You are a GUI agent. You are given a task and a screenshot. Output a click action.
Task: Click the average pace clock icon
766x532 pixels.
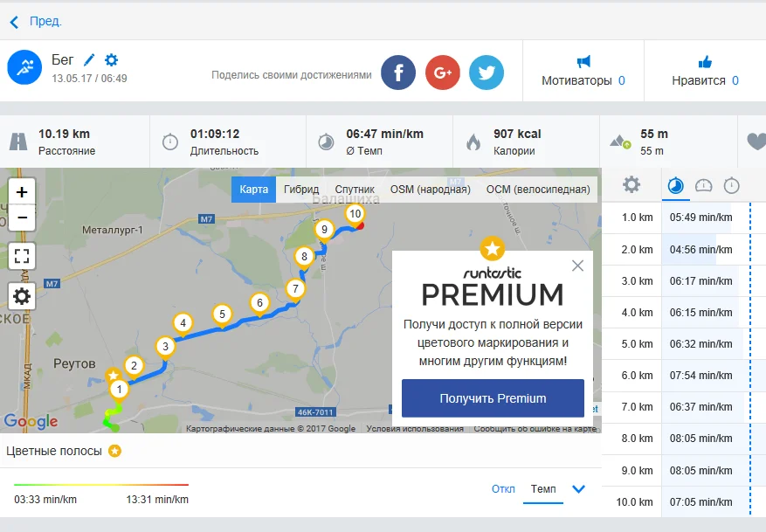pyautogui.click(x=326, y=142)
